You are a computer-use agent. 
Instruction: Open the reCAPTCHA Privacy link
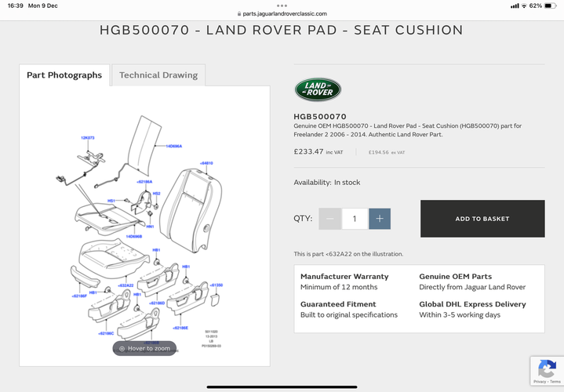[x=540, y=382]
